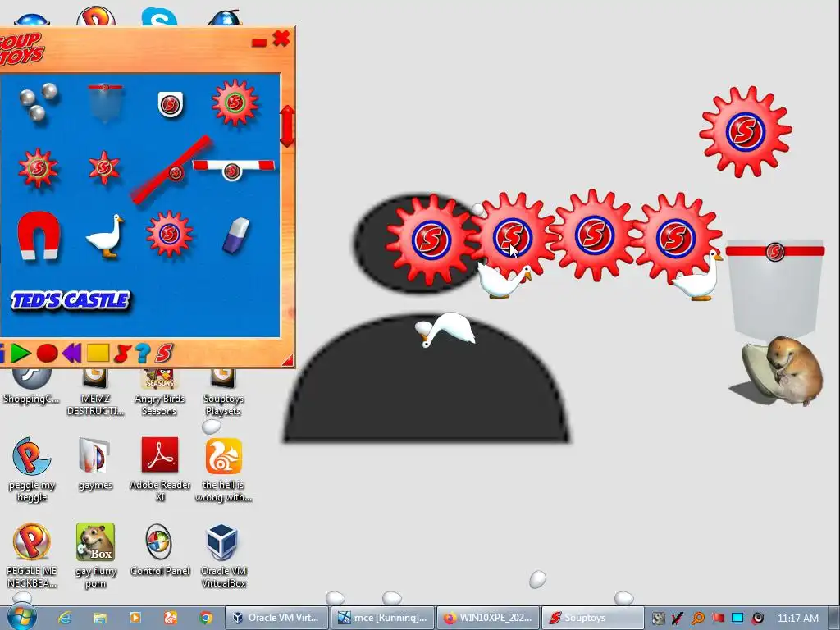Select Angry Birds Seasons desktop icon
840x630 pixels.
tap(160, 393)
